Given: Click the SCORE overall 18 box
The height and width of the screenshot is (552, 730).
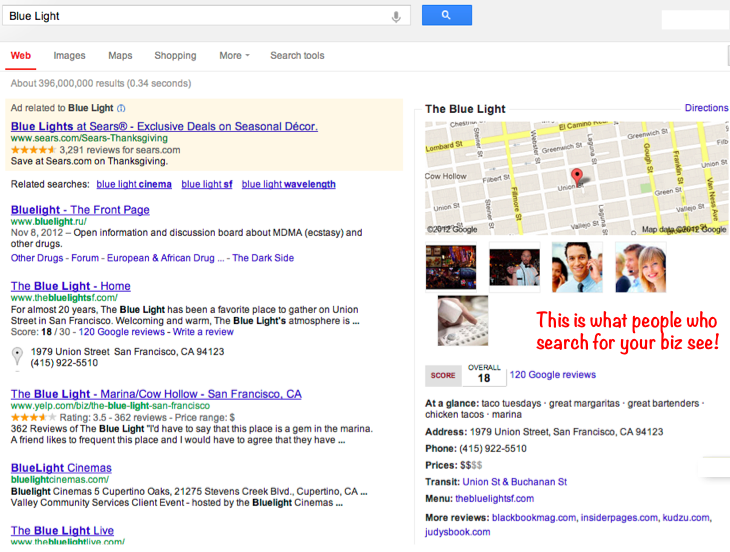Looking at the screenshot, I should point(466,375).
